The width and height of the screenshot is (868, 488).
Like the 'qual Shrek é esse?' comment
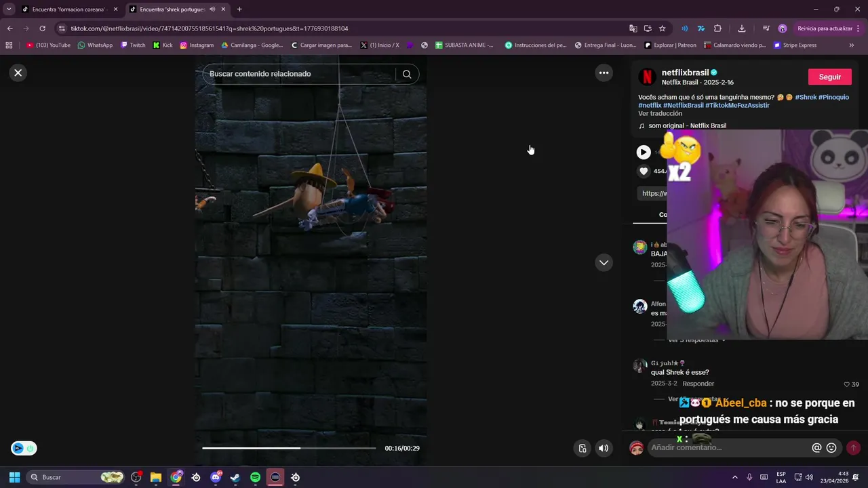click(846, 384)
